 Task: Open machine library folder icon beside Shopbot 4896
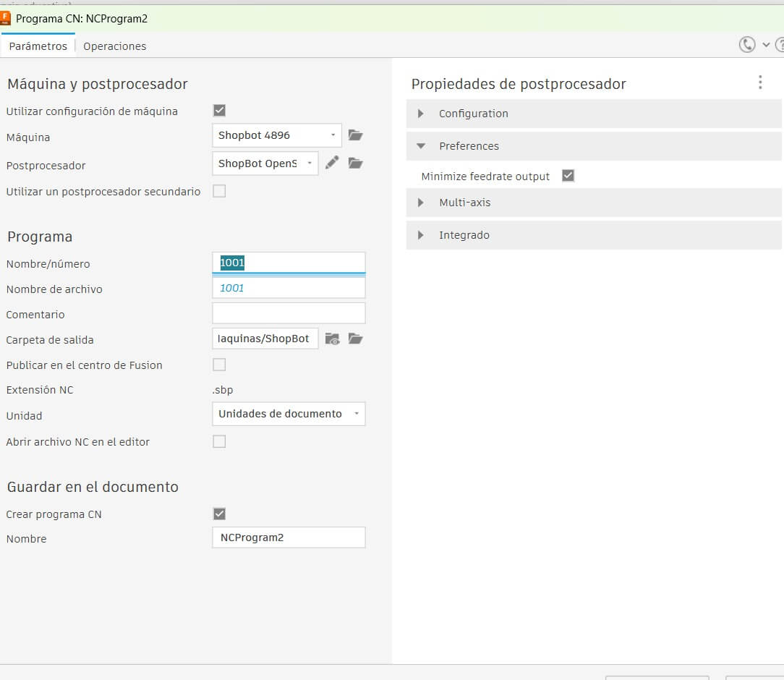click(x=356, y=135)
